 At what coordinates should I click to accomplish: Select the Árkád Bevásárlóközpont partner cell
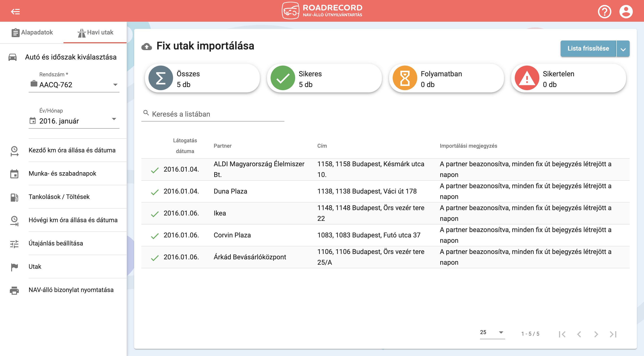tap(250, 257)
